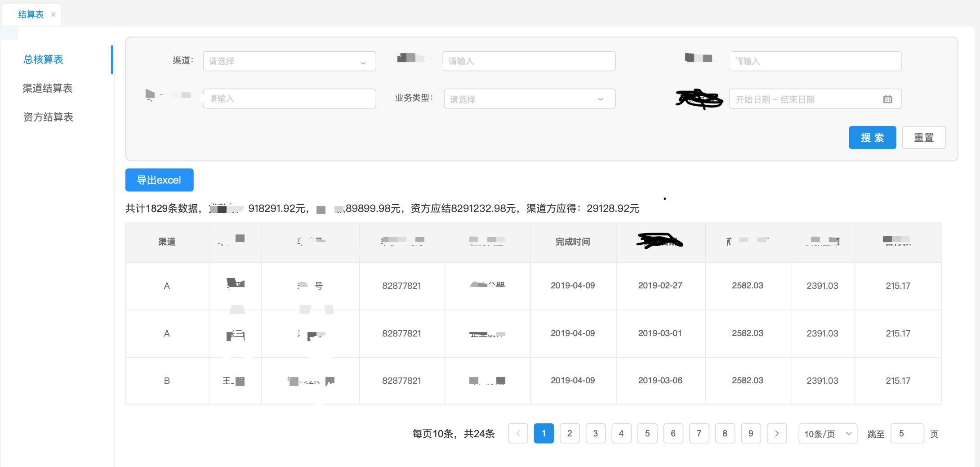Click the 搜索 search button
Viewport: 980px width, 467px height.
(x=872, y=137)
